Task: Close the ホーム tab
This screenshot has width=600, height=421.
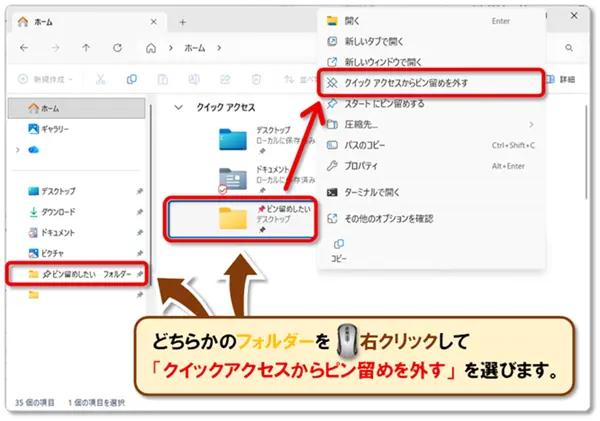Action: (153, 22)
